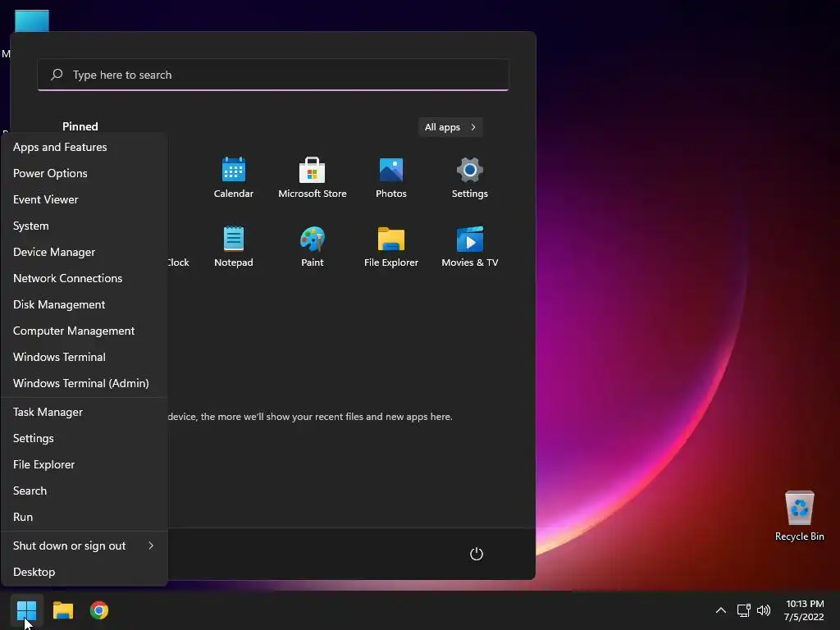Select Apps and Features menu entry

point(84,148)
